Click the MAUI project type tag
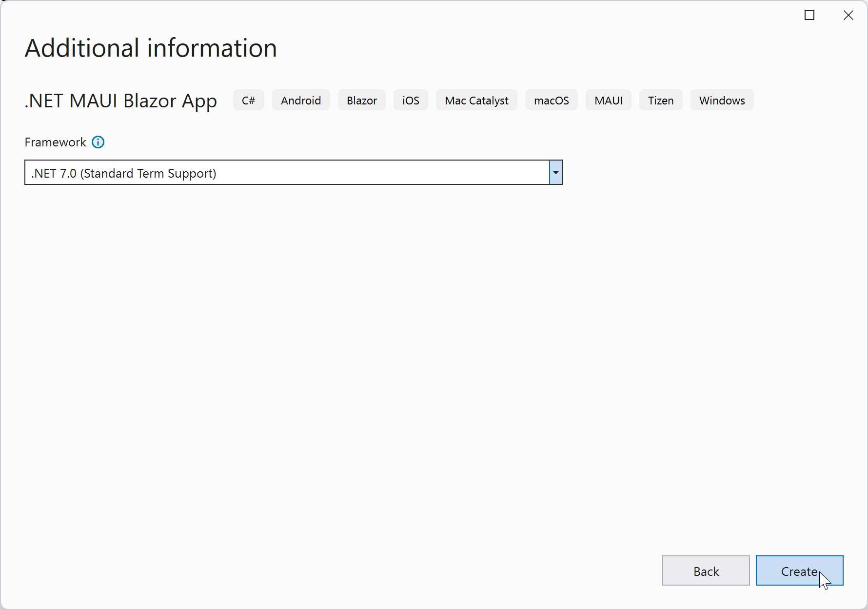Image resolution: width=868 pixels, height=610 pixels. pos(608,101)
